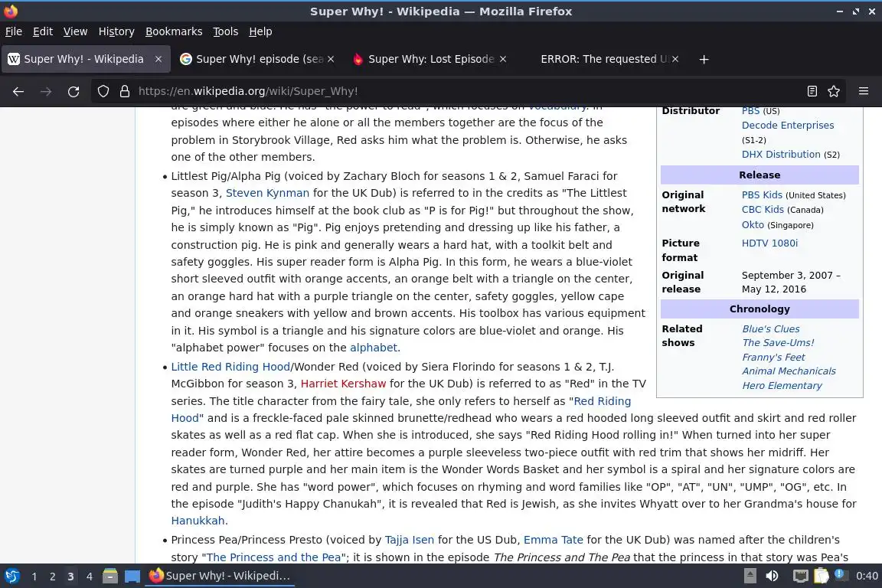Switch to workspace 2
The width and height of the screenshot is (882, 588).
(x=52, y=577)
